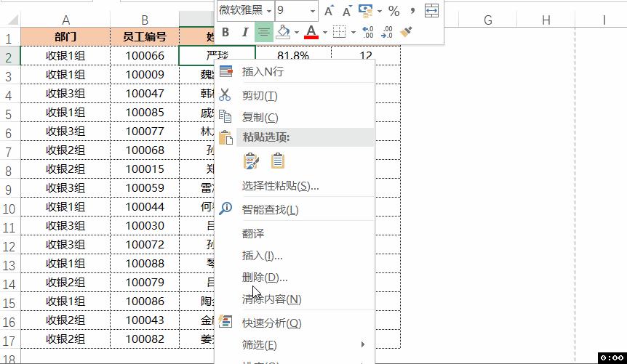The image size is (627, 364).
Task: Click the select all corner triangle
Action: point(13,20)
